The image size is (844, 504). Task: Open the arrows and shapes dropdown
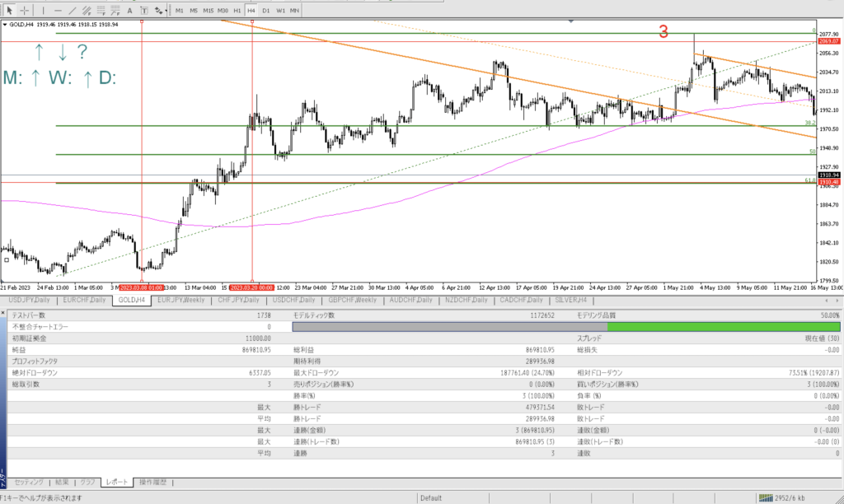coord(159,10)
